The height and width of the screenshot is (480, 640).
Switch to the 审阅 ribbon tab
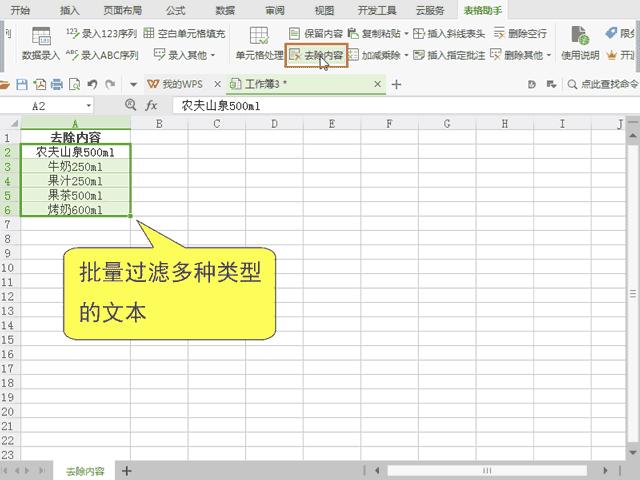(275, 10)
